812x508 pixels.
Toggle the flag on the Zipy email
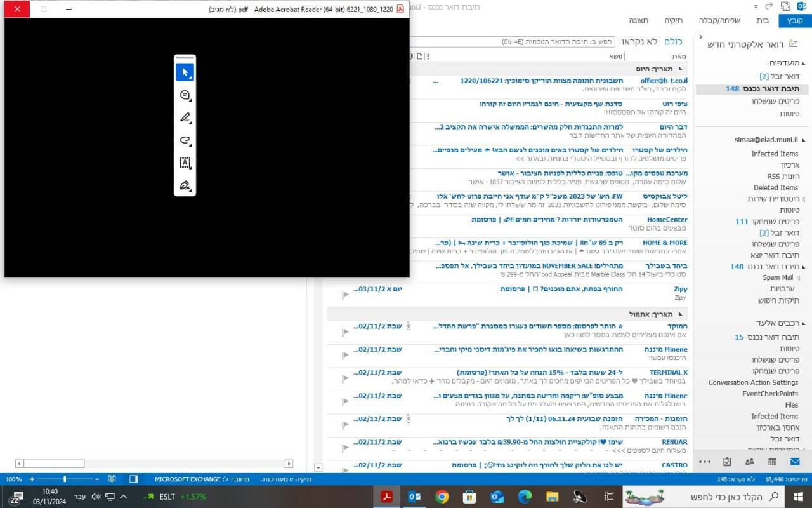coord(345,295)
